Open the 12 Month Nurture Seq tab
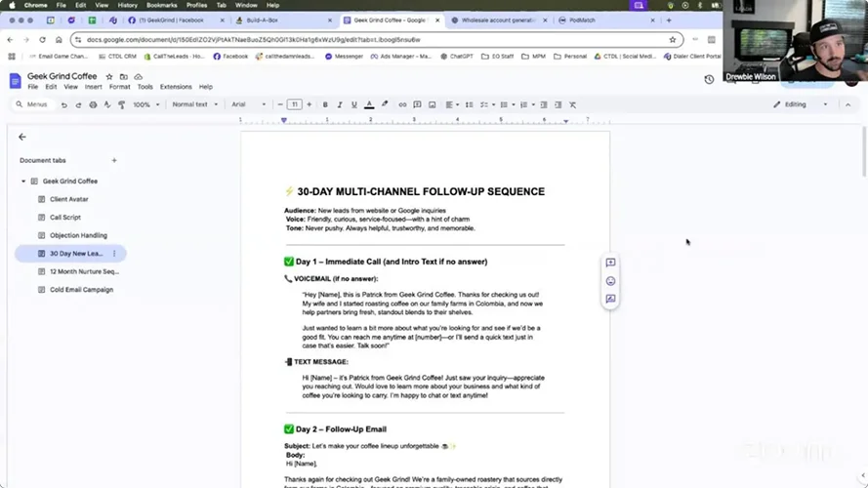This screenshot has width=868, height=488. (x=84, y=271)
